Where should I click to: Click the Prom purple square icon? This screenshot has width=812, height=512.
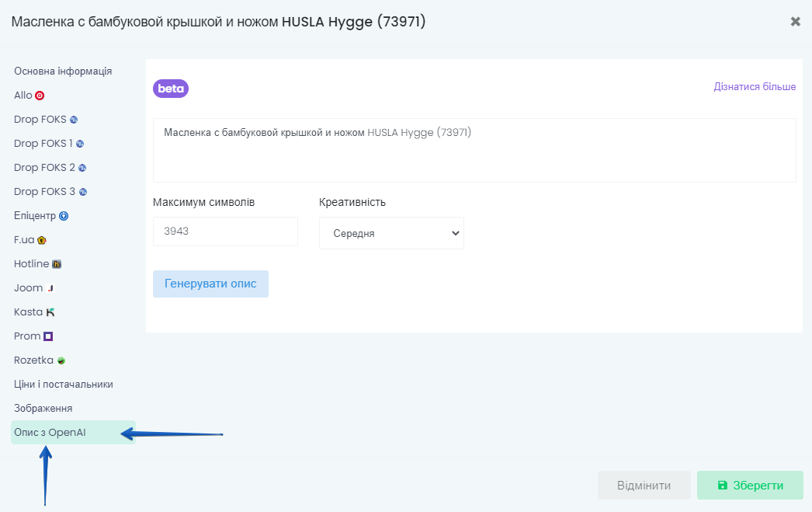[x=48, y=336]
